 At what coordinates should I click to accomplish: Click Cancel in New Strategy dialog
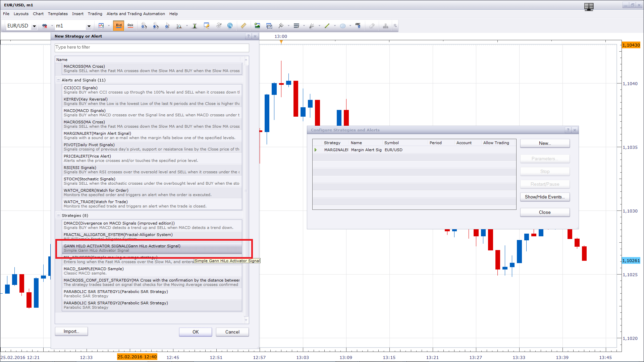(x=232, y=332)
